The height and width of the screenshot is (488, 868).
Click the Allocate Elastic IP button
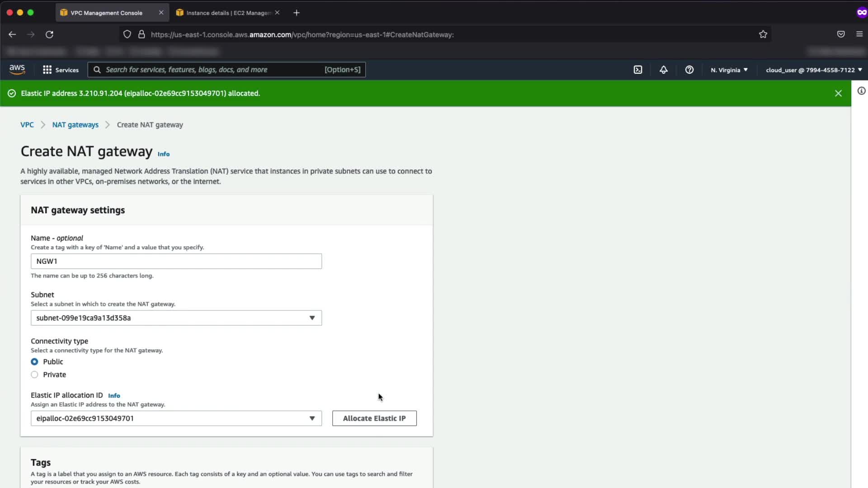(x=374, y=418)
